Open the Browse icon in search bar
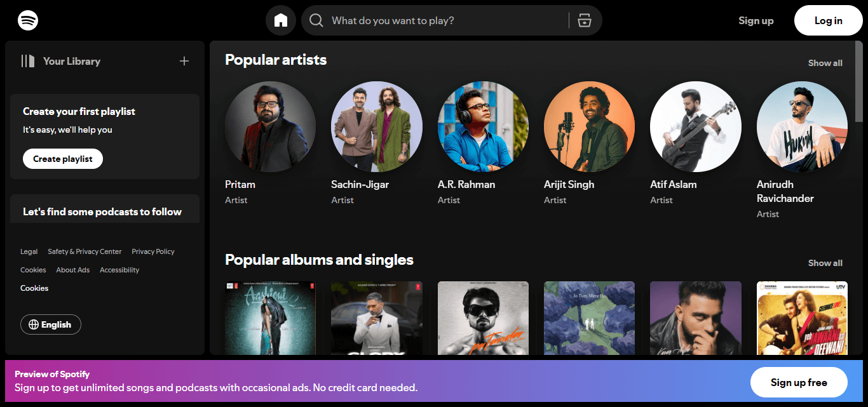 tap(584, 20)
